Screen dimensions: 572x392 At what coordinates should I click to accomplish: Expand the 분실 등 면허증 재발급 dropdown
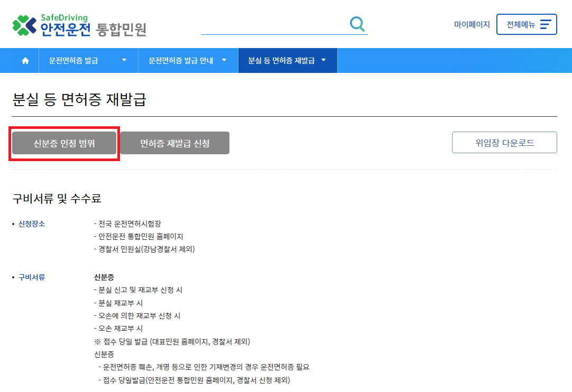pos(288,60)
